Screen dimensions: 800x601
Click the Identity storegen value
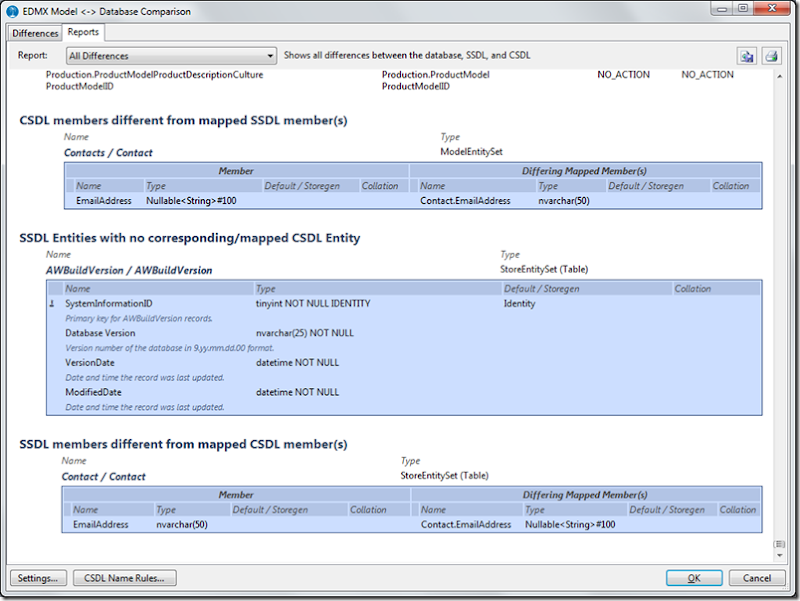519,304
